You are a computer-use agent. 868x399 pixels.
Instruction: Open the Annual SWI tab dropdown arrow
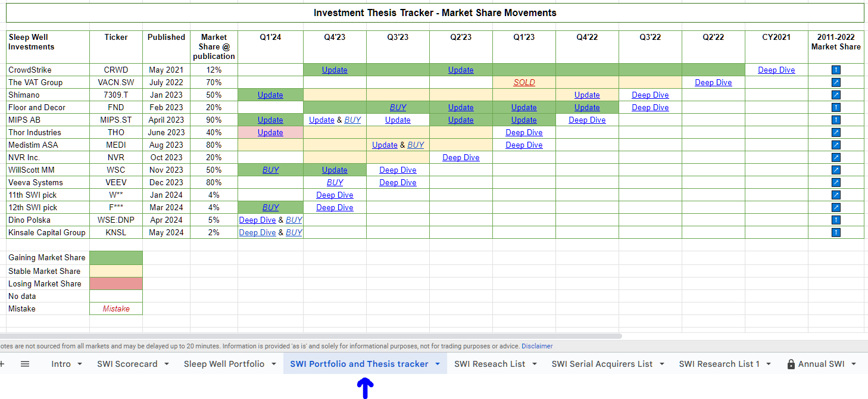(x=854, y=364)
